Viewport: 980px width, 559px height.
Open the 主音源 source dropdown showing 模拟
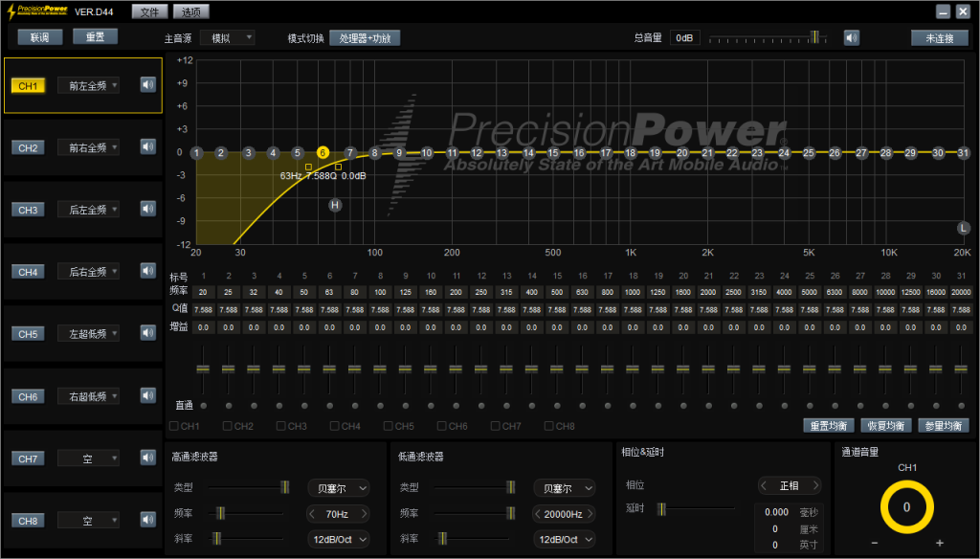[227, 38]
